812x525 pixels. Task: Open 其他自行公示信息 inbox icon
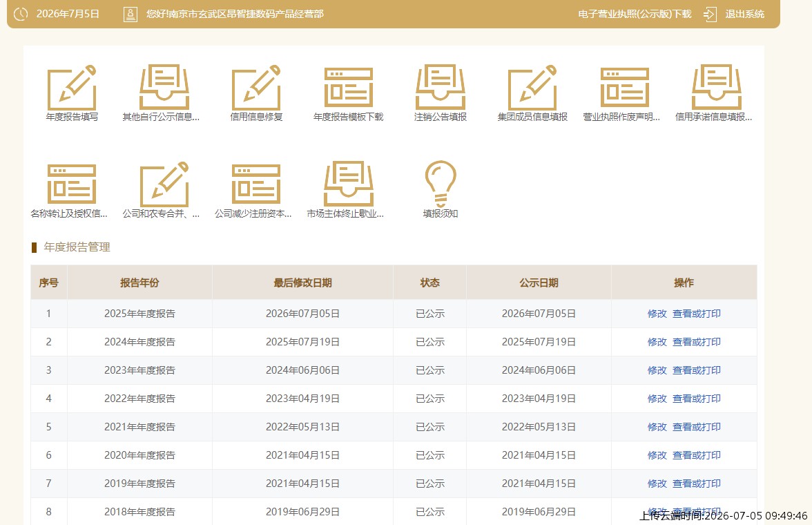pyautogui.click(x=164, y=88)
